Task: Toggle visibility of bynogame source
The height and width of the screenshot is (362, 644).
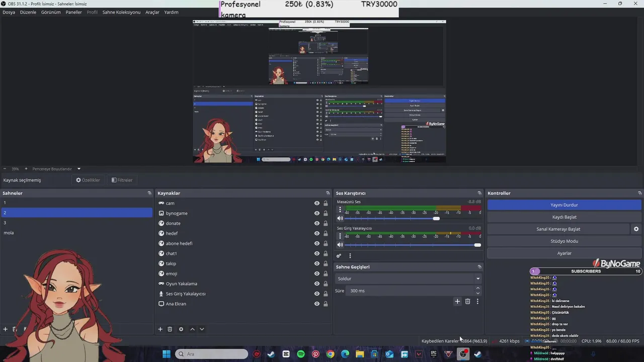Action: coord(317,213)
